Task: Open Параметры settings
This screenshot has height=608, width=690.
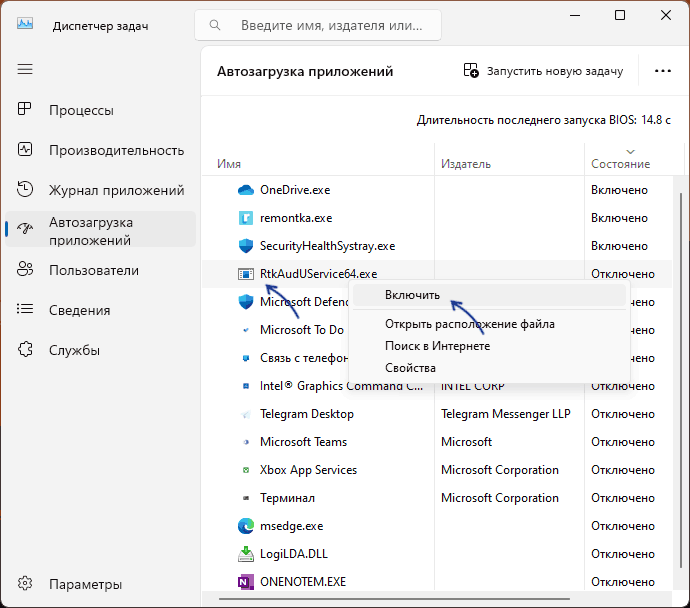Action: click(100, 584)
